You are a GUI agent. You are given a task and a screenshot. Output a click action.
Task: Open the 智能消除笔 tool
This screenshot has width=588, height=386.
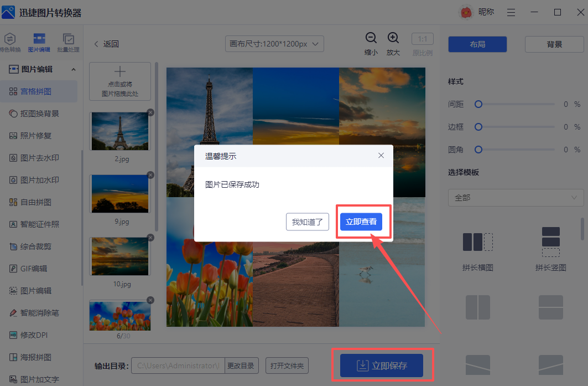tap(39, 312)
